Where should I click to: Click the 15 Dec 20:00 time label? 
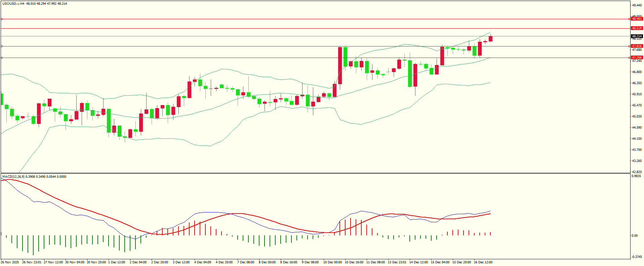point(461,262)
